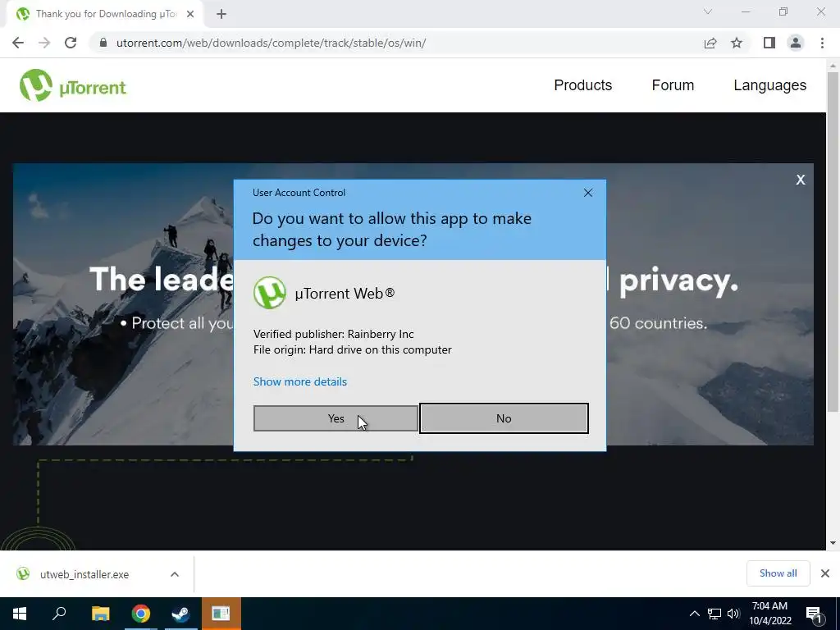Image resolution: width=840 pixels, height=630 pixels.
Task: Open the browser side panel
Action: 769,43
